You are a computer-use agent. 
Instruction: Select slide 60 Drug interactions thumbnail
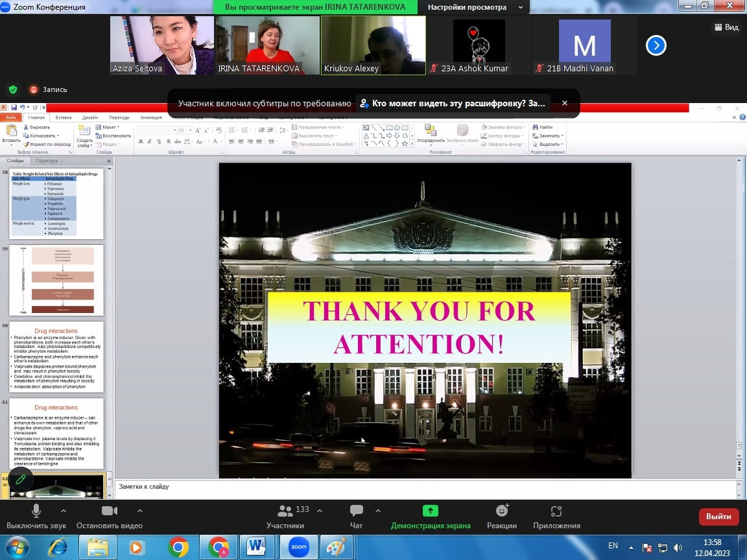coord(58,356)
